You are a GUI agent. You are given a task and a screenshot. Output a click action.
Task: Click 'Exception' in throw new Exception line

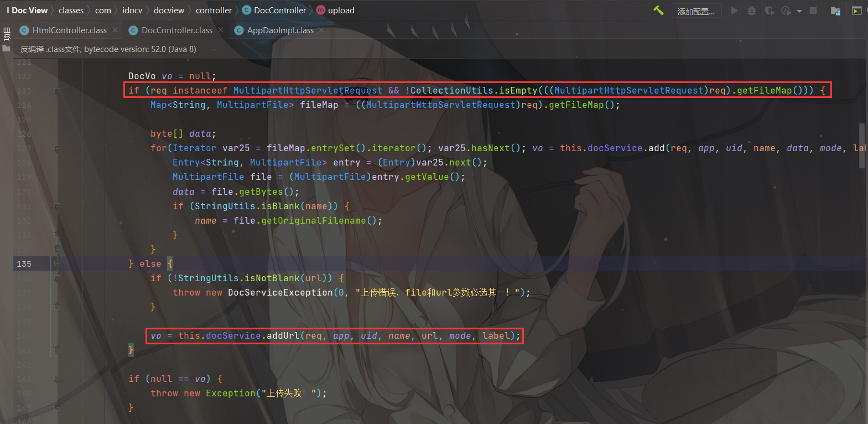pyautogui.click(x=230, y=393)
